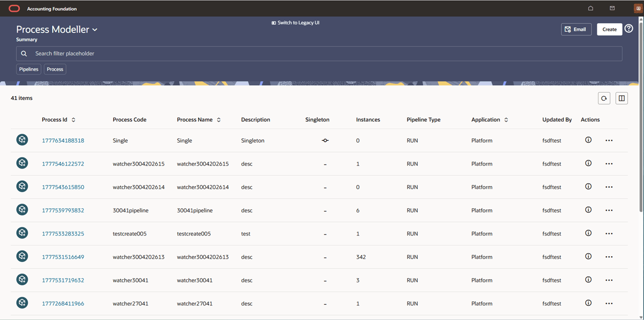644x320 pixels.
Task: Click the search magnifier icon
Action: click(24, 54)
